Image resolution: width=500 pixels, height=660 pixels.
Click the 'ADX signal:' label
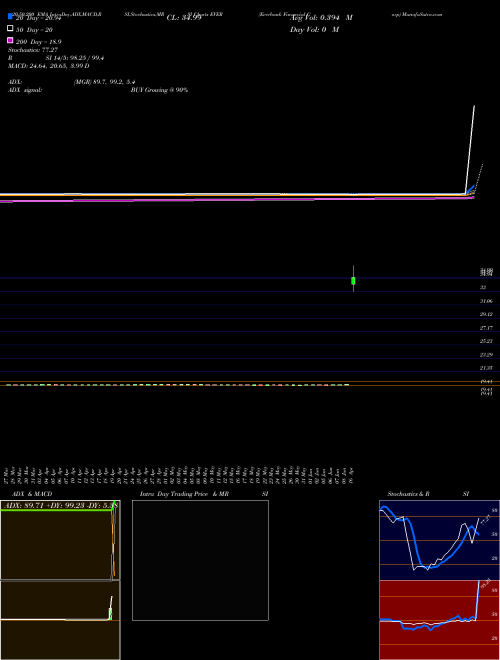[25, 90]
